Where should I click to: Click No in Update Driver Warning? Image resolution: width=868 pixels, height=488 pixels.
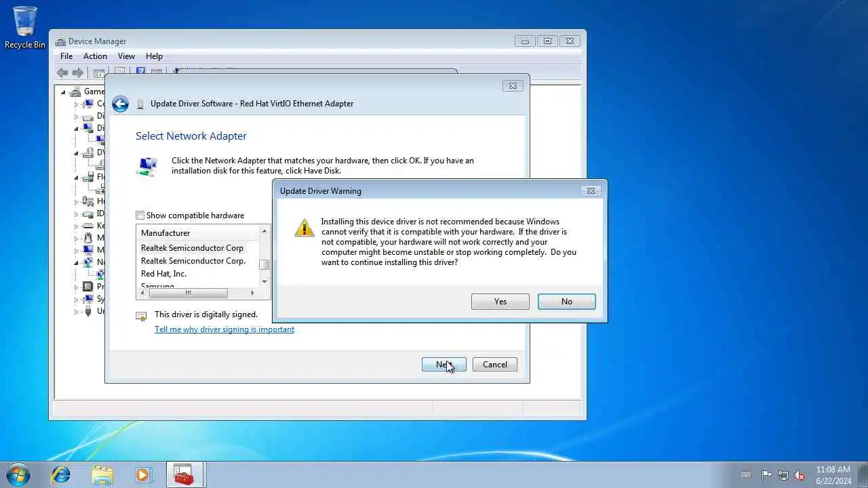tap(567, 302)
